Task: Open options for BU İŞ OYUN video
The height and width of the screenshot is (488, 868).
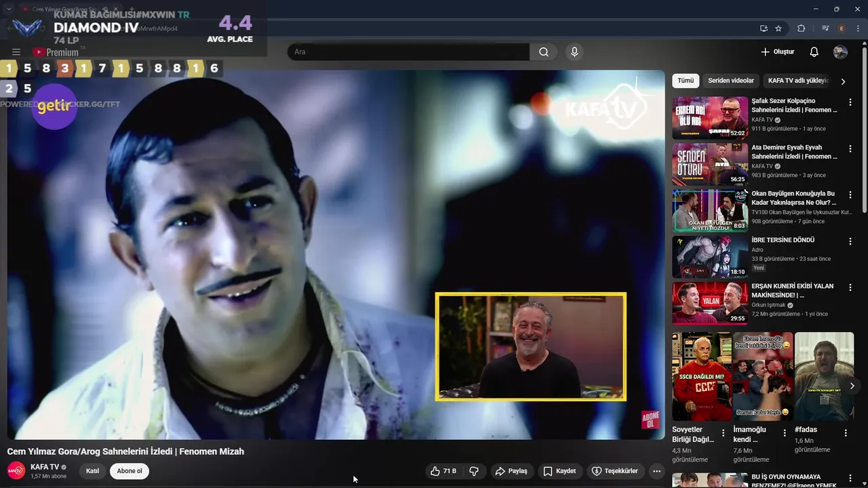Action: coord(850,479)
